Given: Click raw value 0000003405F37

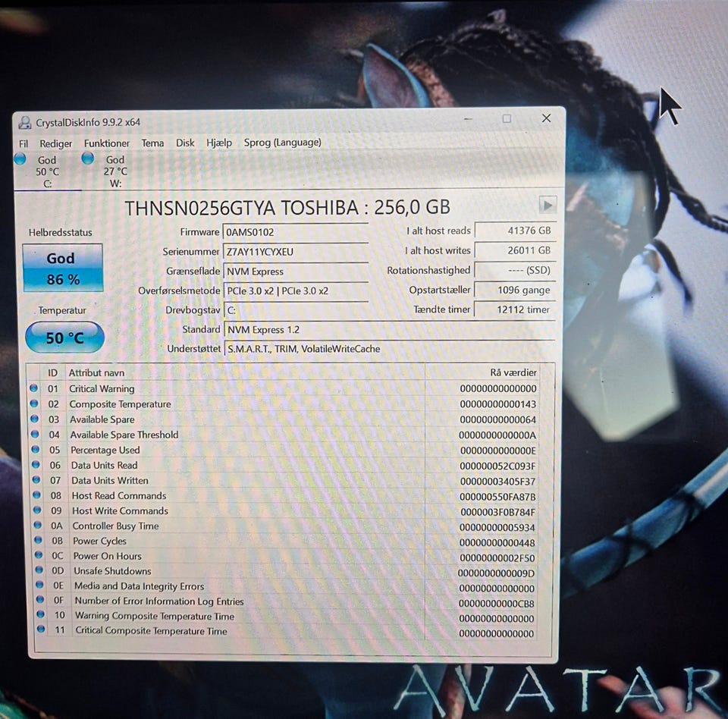Looking at the screenshot, I should tap(497, 481).
